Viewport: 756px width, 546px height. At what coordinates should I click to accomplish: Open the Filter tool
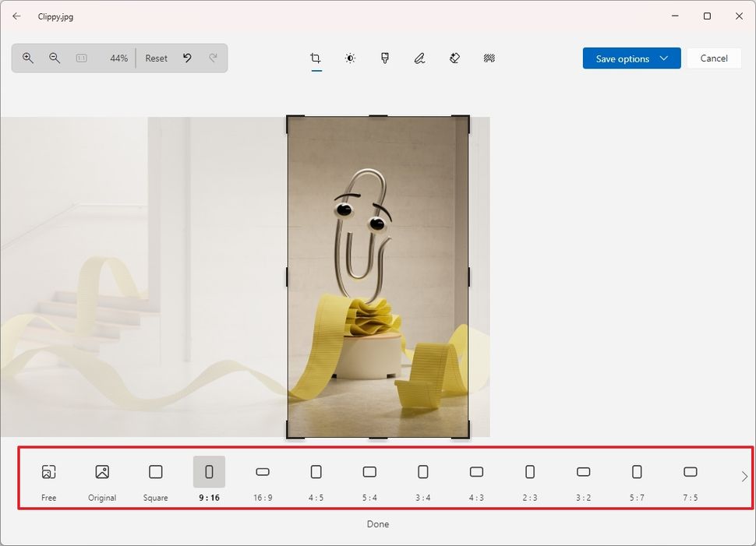[x=384, y=58]
